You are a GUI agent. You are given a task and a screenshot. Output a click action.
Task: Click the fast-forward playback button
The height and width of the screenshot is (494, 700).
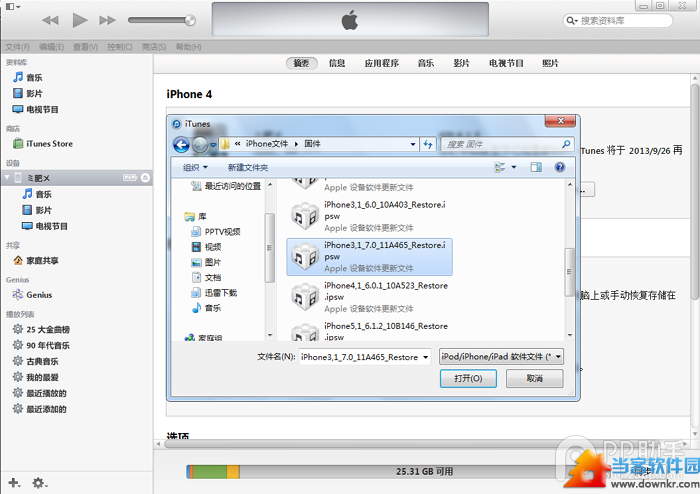108,20
